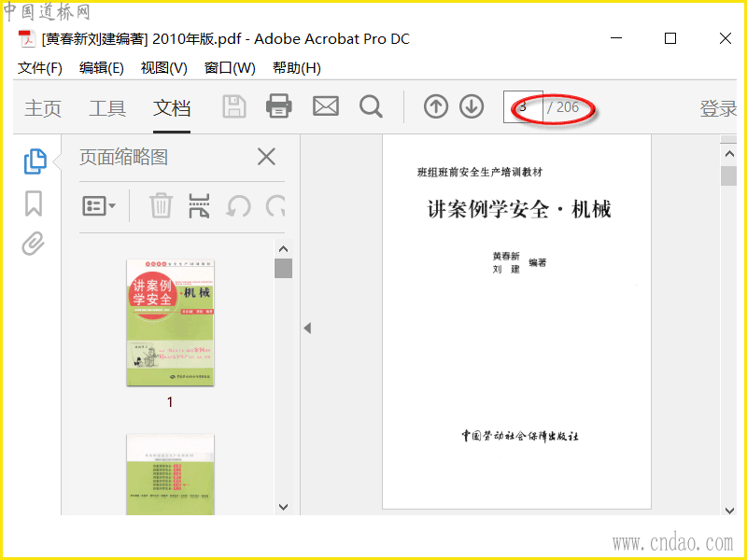Show page thumbnails sidebar icon
Viewport: 747px width, 560px height.
click(x=35, y=161)
